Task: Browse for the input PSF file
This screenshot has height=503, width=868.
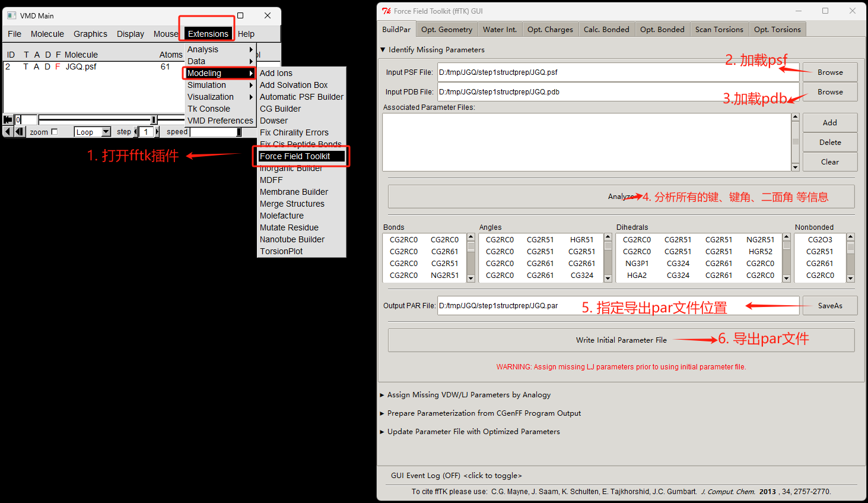Action: (x=830, y=72)
